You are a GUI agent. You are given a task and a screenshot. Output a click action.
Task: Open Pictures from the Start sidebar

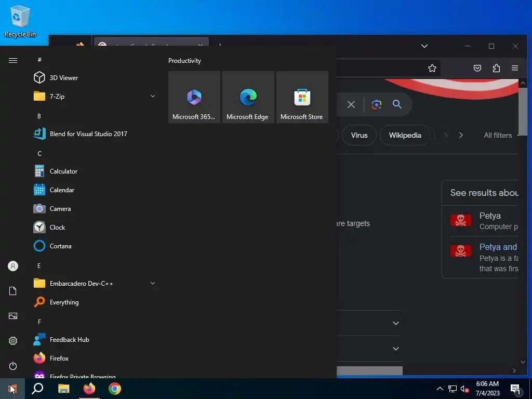click(x=13, y=316)
